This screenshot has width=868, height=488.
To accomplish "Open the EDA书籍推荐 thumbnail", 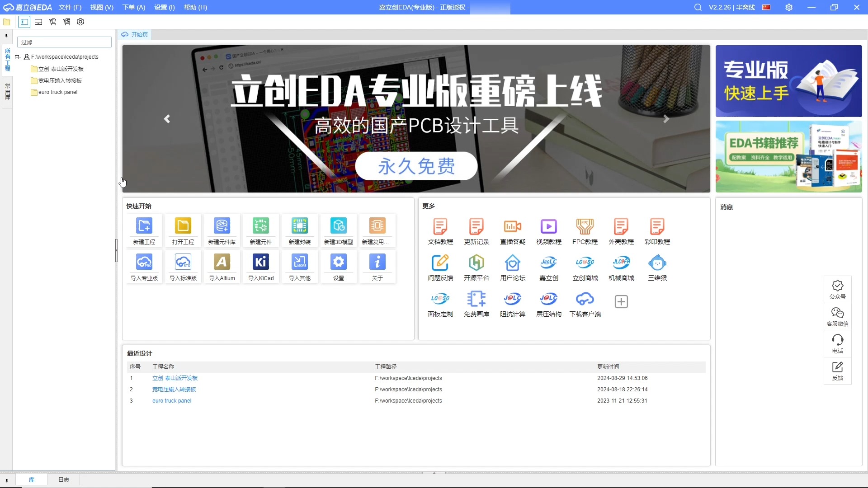I will (x=788, y=157).
